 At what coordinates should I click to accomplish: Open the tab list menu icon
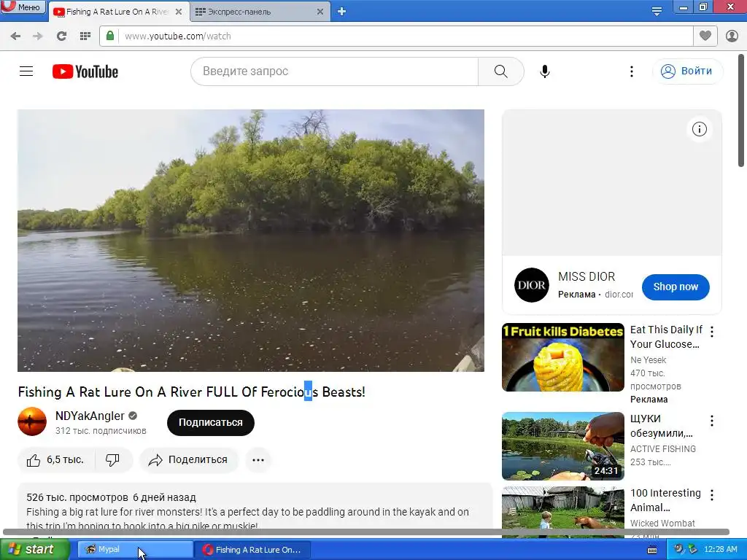tap(657, 12)
